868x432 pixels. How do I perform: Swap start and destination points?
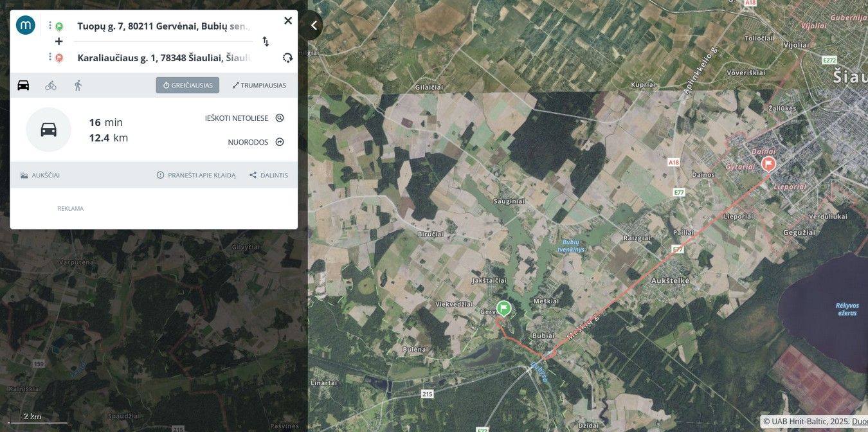point(266,42)
